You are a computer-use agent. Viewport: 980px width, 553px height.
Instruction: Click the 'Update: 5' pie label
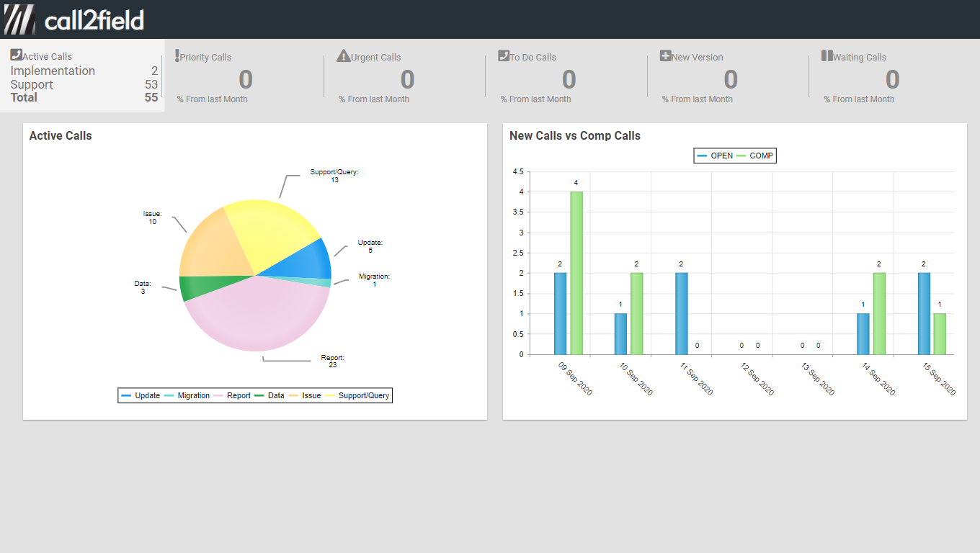370,246
